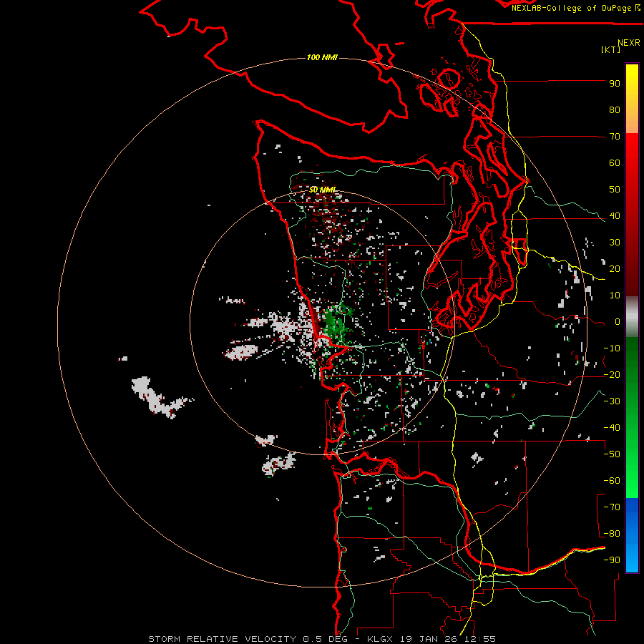
Task: Select the 50 value on velocity scale
Action: click(615, 190)
